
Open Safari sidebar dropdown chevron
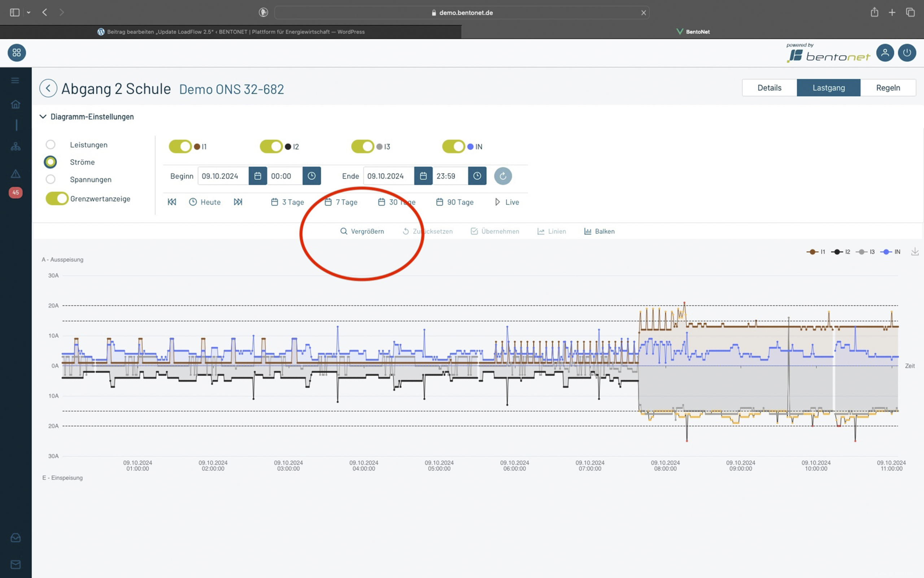click(29, 13)
